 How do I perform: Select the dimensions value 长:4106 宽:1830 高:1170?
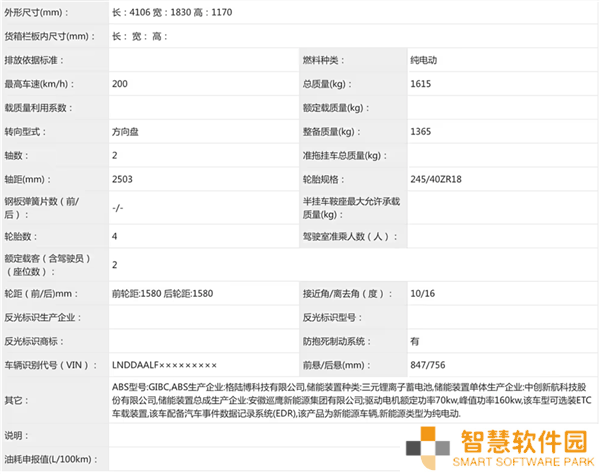[x=172, y=13]
